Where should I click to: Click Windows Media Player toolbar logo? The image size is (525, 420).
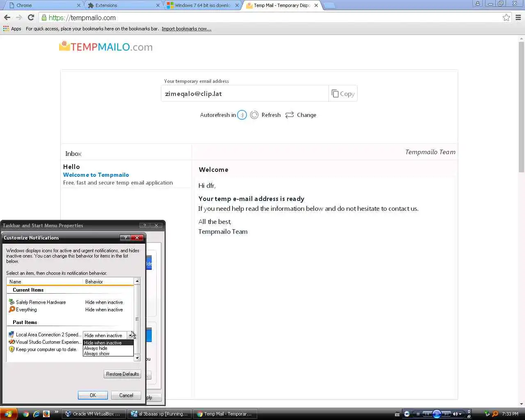(x=406, y=414)
